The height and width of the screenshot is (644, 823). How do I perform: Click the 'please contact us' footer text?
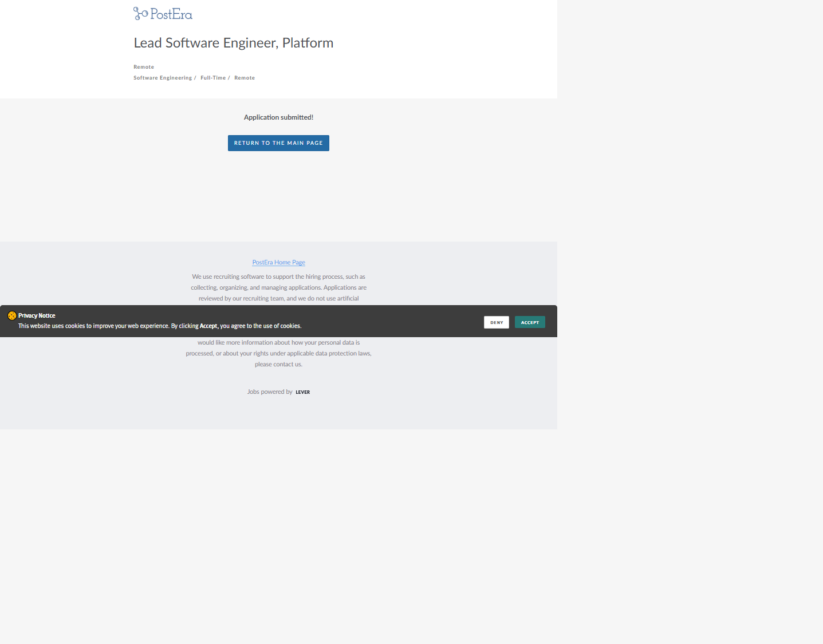(278, 364)
